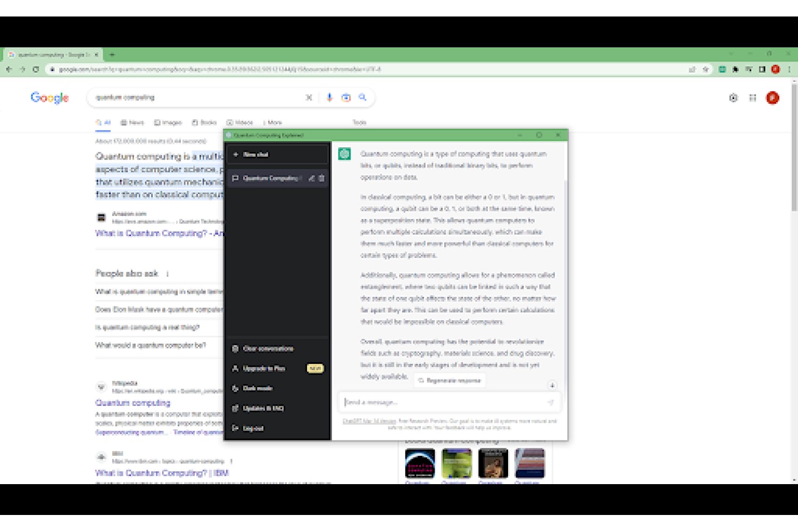This screenshot has height=532, width=798.
Task: Open Google settings gear icon
Action: 733,98
